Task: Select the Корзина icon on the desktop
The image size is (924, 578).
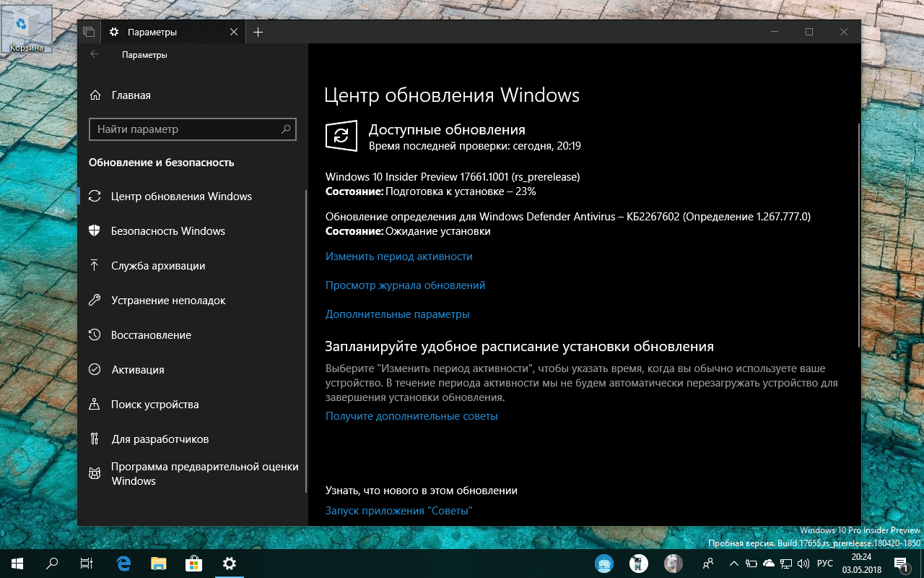Action: click(x=27, y=30)
